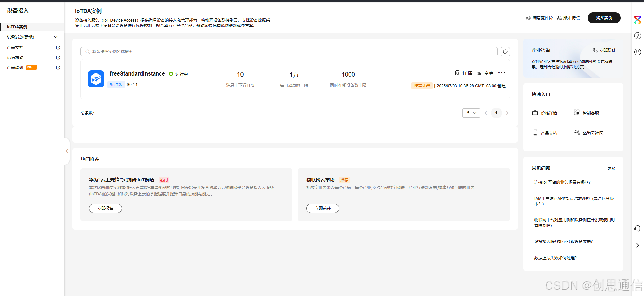The width and height of the screenshot is (644, 296).
Task: Click 更多 in the FAQ panel
Action: click(611, 169)
